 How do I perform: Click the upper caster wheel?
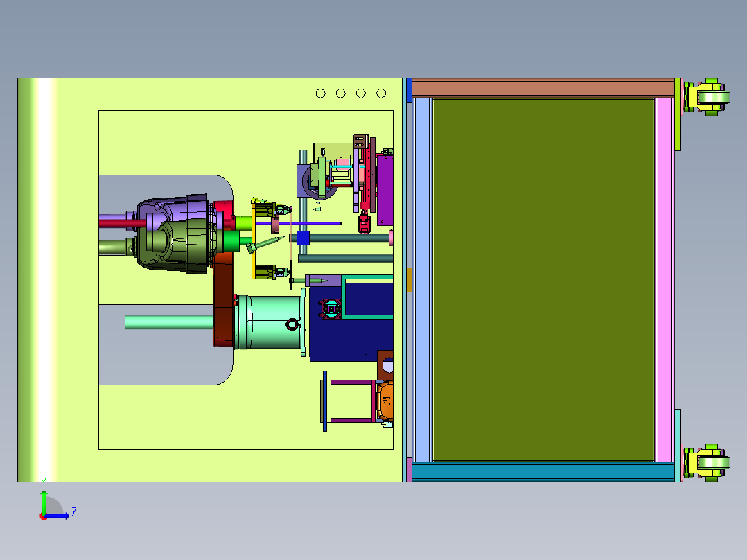coord(713,98)
